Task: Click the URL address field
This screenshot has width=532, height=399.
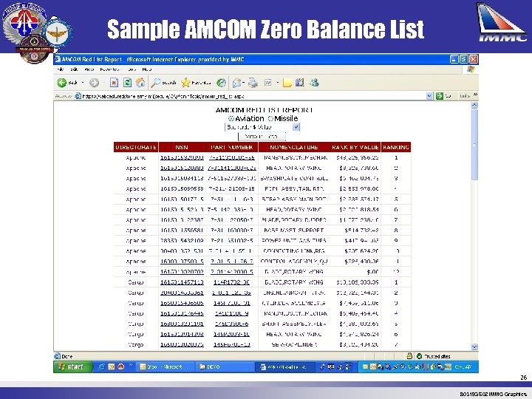Action: pyautogui.click(x=253, y=96)
